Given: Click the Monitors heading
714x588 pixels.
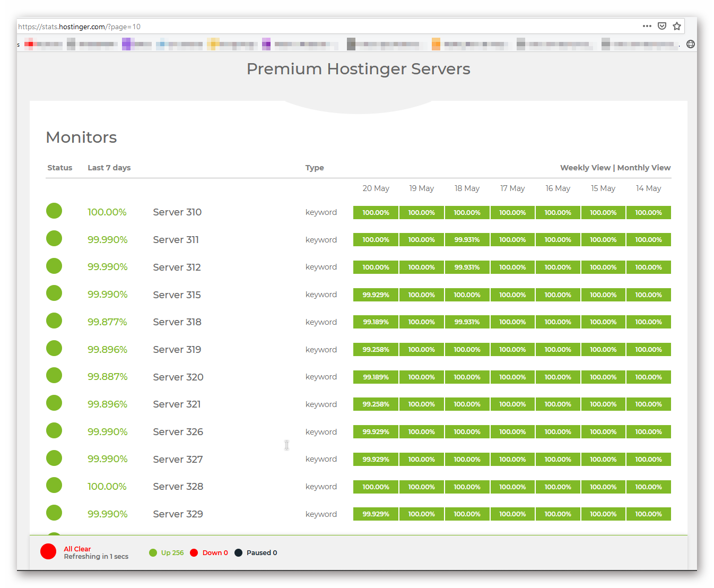Looking at the screenshot, I should point(81,137).
